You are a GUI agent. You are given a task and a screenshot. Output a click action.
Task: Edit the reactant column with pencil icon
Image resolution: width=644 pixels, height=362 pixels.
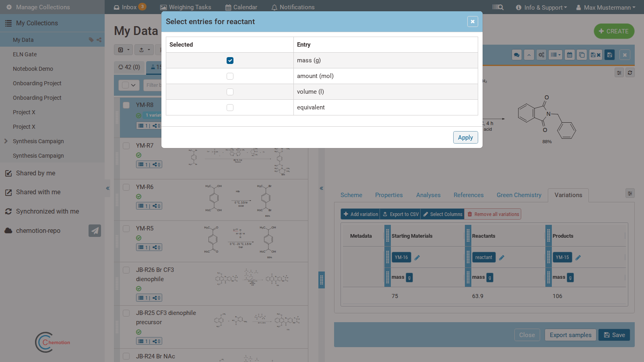click(502, 258)
